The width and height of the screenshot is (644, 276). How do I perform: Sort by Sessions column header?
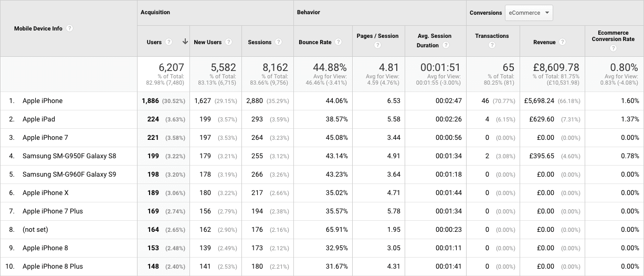260,42
